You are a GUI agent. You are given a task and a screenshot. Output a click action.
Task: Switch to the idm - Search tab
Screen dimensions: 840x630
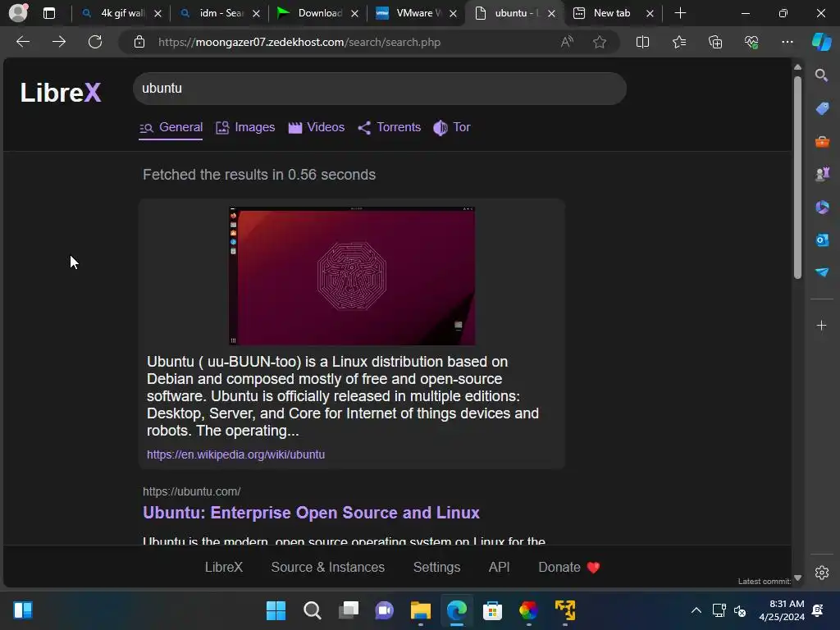point(220,13)
